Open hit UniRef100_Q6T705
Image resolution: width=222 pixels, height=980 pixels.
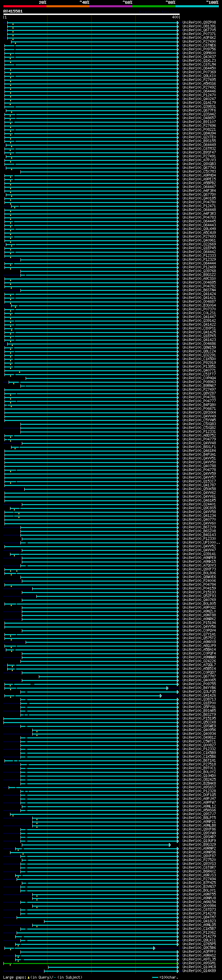[199, 30]
